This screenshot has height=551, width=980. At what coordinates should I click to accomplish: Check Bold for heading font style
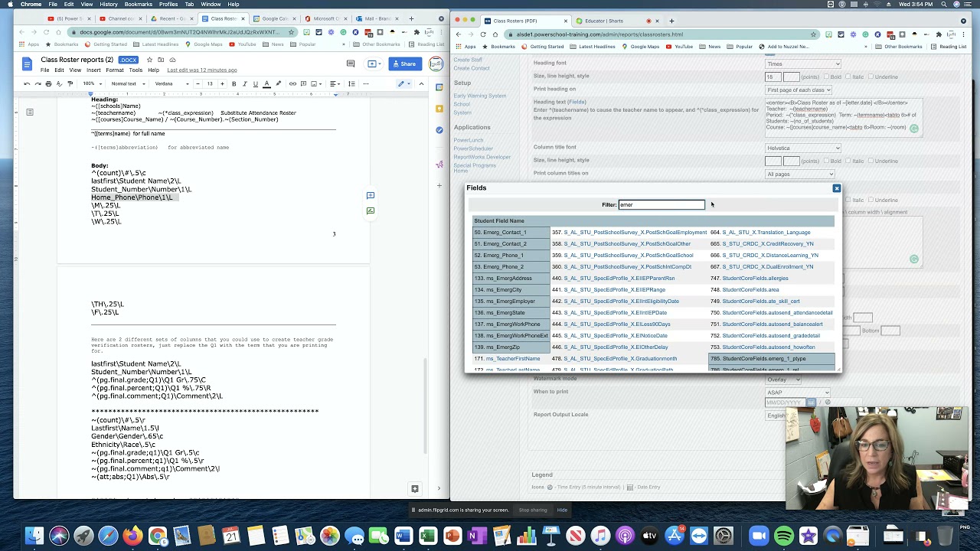tap(828, 77)
